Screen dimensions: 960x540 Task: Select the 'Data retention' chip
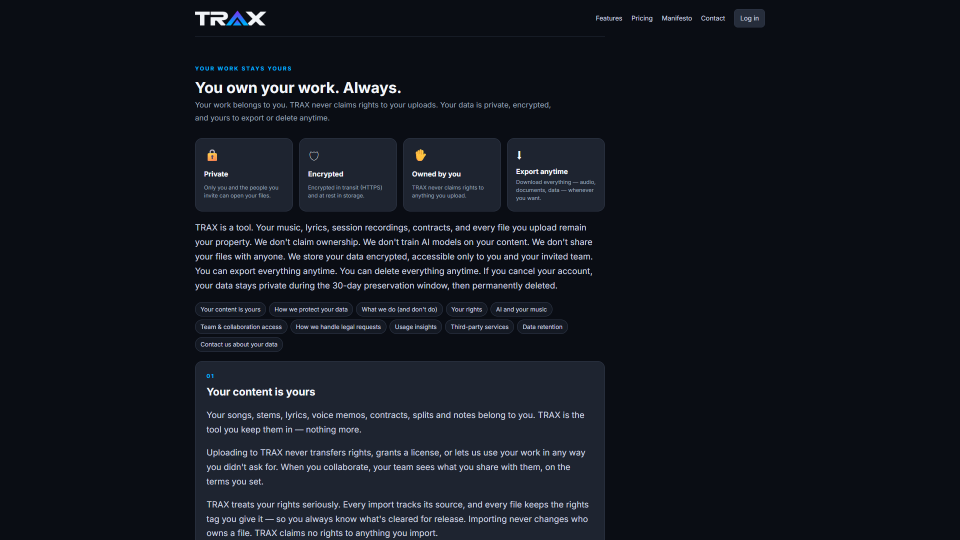542,327
